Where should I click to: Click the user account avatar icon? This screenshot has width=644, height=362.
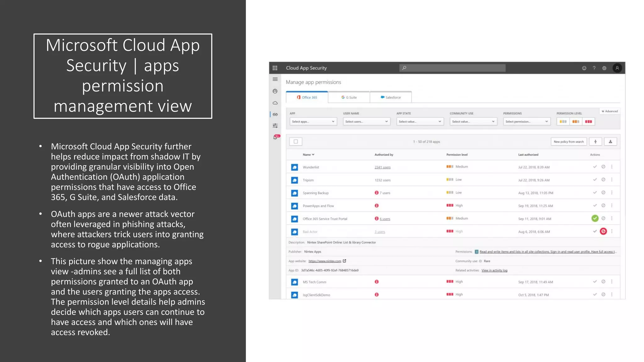[x=617, y=68]
